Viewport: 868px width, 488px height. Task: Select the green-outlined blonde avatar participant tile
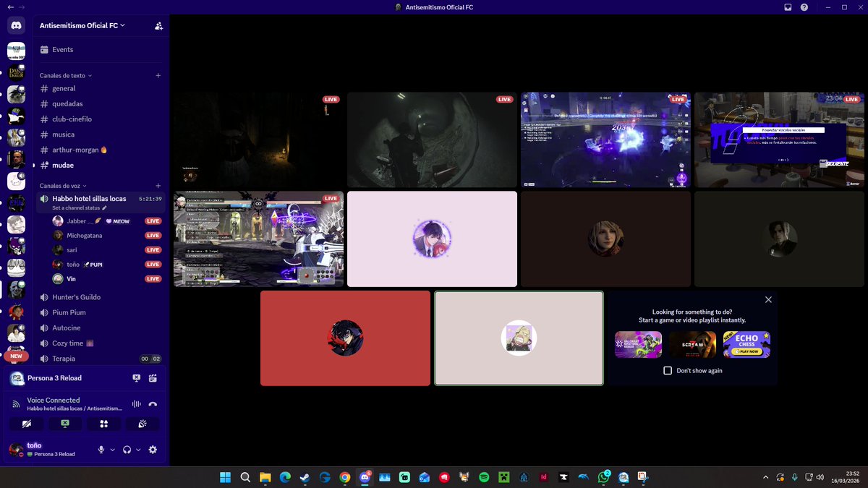[x=519, y=338]
